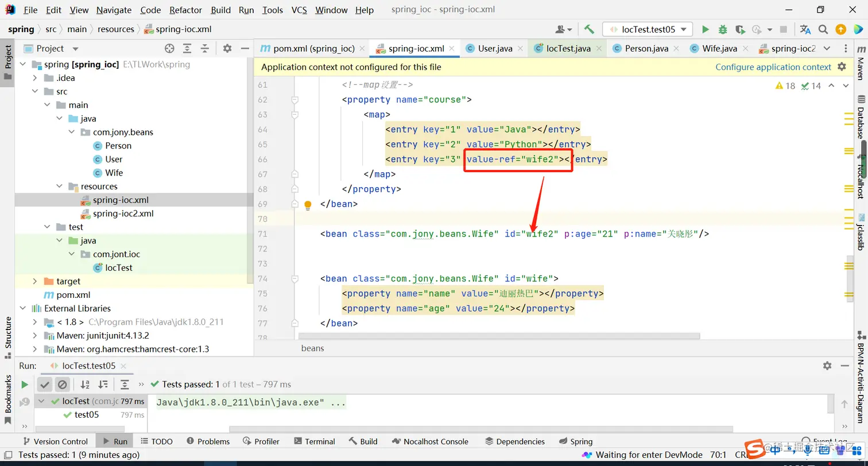This screenshot has height=466, width=868.
Task: Run the locTest.test05 configuration
Action: [x=706, y=29]
